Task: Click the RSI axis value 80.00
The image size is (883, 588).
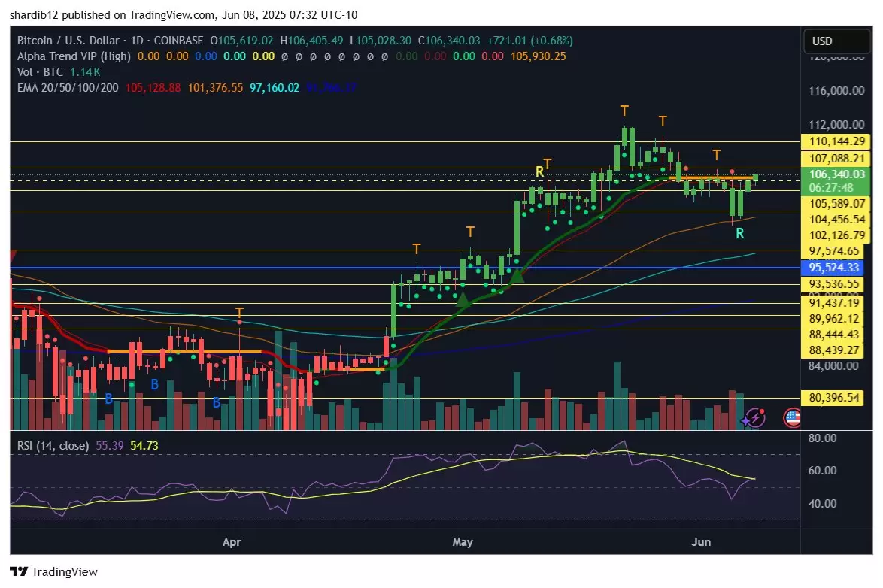Action: click(822, 438)
